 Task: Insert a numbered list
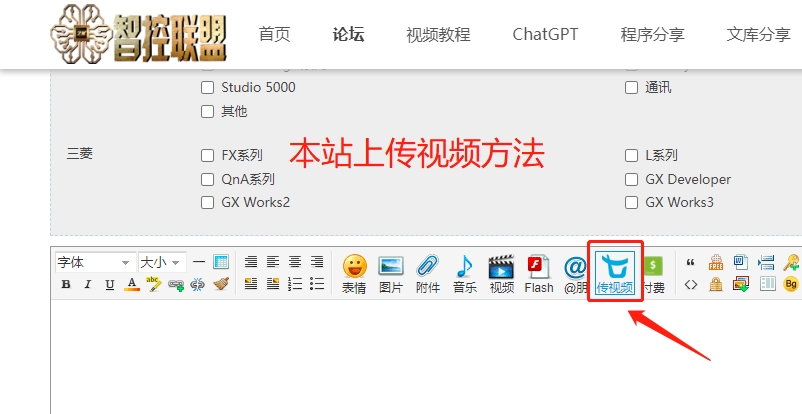pyautogui.click(x=295, y=284)
